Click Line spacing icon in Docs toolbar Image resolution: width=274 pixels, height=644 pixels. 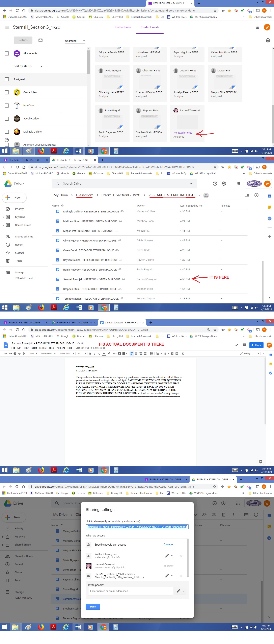(152, 353)
